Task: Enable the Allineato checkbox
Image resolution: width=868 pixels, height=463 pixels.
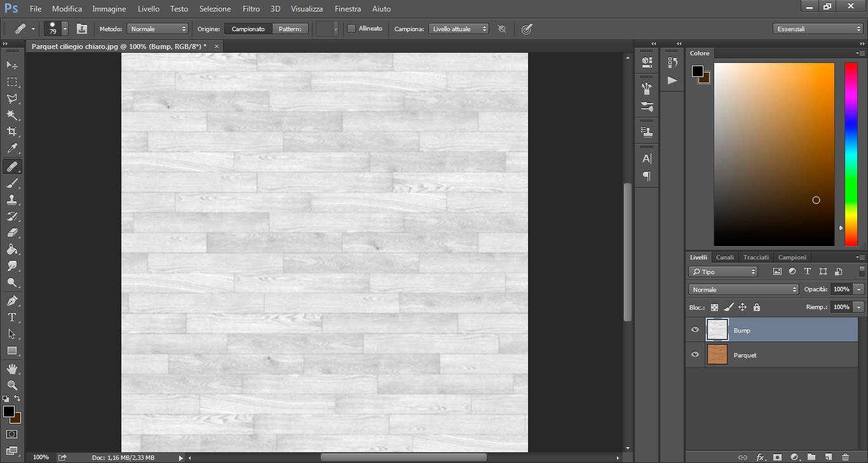Action: point(351,29)
